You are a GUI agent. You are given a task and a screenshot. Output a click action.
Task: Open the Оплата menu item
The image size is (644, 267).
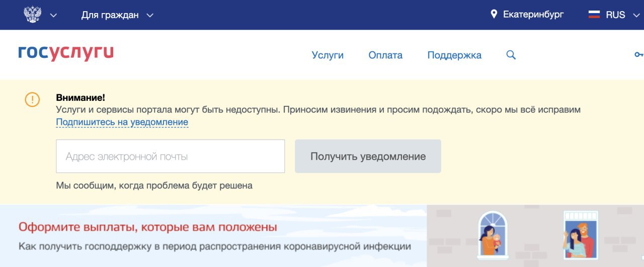point(385,55)
